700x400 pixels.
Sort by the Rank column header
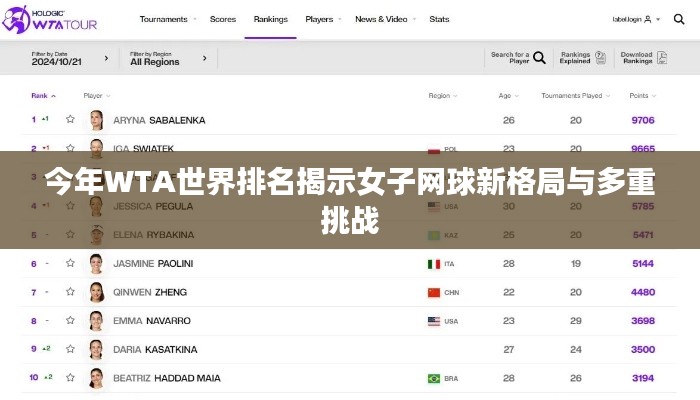tap(43, 96)
